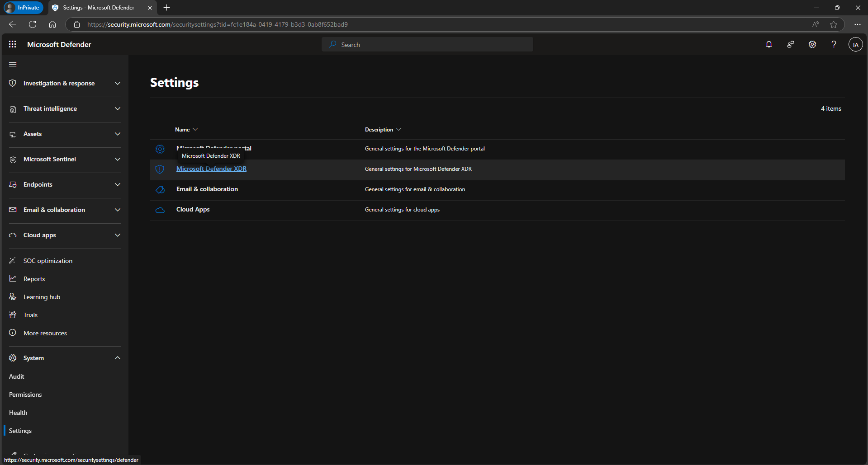Open the read aloud icon in address bar

pos(816,24)
